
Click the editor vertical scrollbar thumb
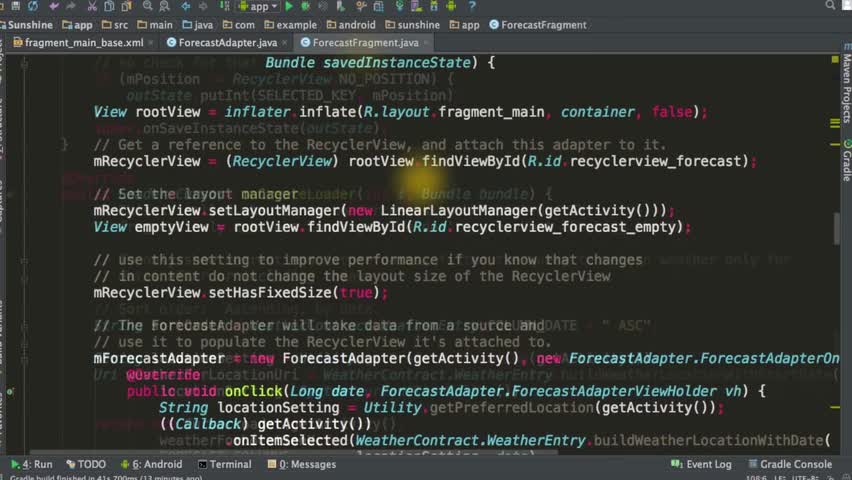point(837,228)
